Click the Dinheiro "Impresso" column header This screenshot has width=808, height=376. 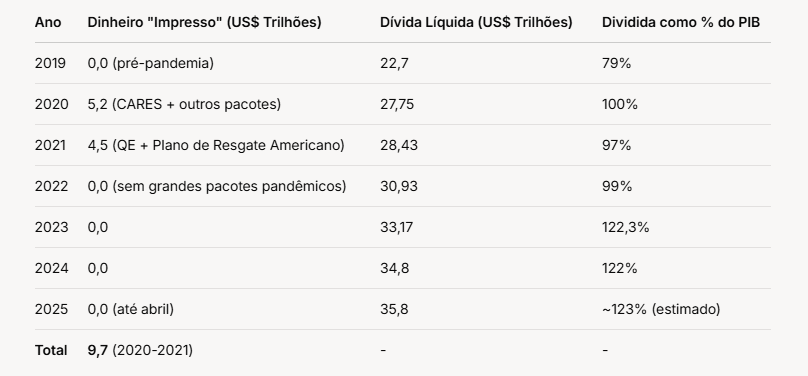tap(204, 23)
